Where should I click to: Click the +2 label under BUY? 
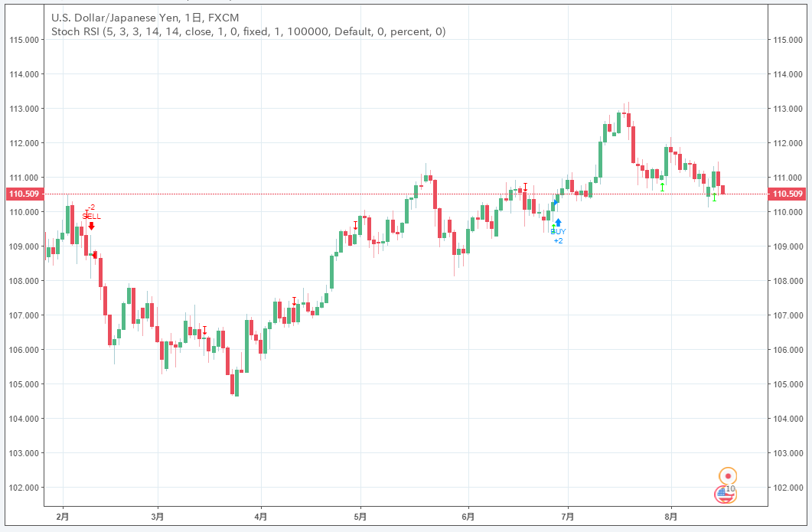coord(558,241)
